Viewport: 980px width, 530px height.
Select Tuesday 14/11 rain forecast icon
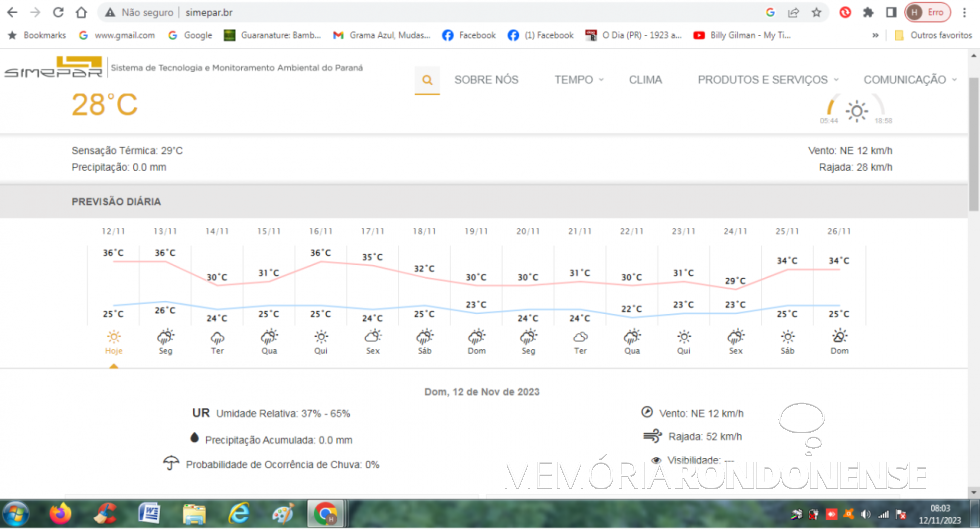pyautogui.click(x=217, y=338)
